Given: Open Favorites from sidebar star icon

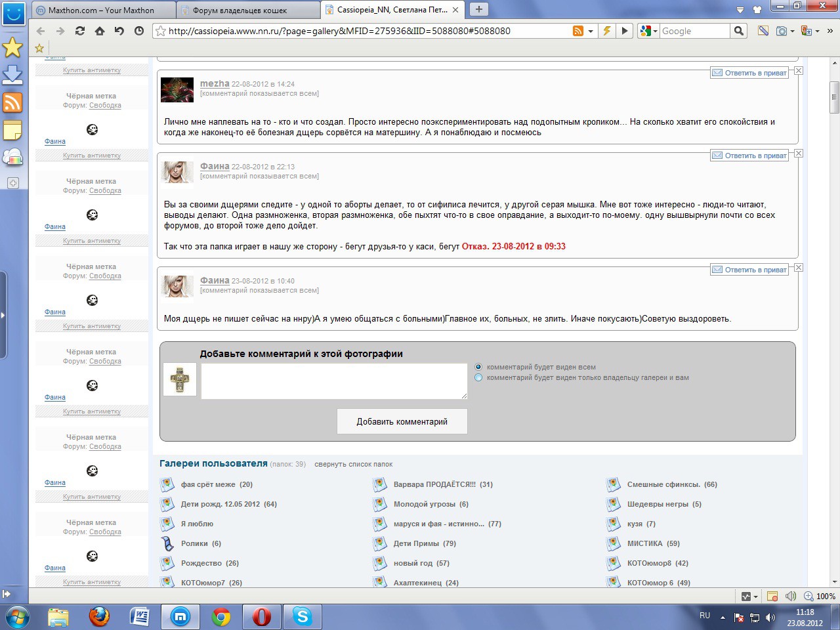Looking at the screenshot, I should (12, 47).
